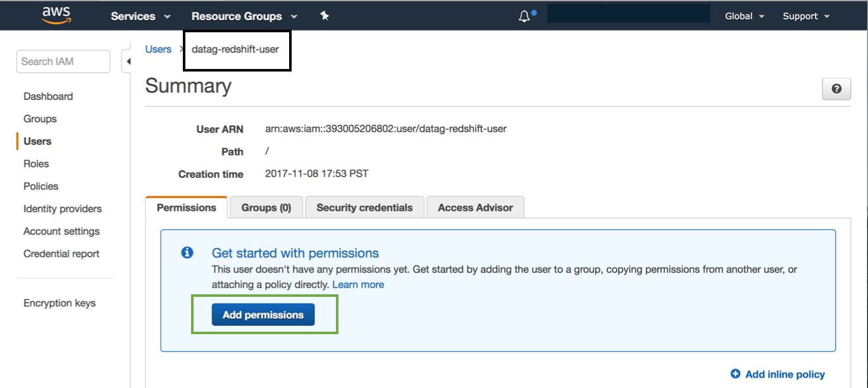Navigate to Groups in sidebar
The width and height of the screenshot is (868, 388).
[x=40, y=119]
